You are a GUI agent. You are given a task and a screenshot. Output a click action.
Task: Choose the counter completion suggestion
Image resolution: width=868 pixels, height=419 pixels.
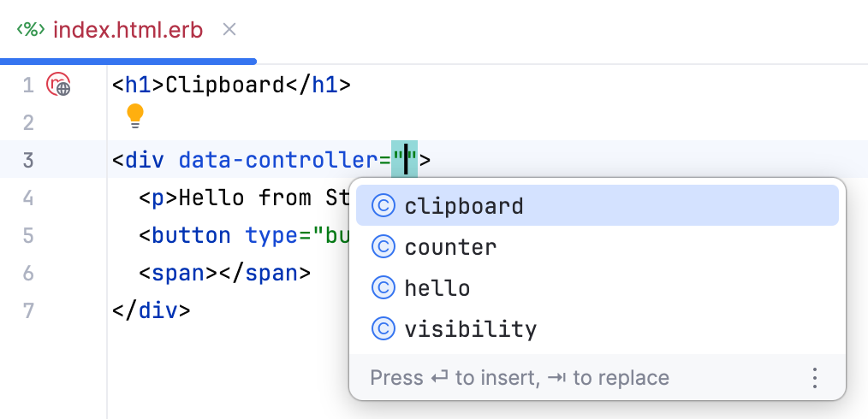(x=597, y=246)
